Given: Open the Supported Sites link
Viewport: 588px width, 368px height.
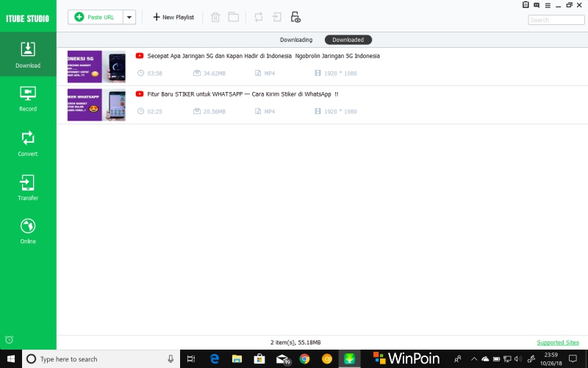Looking at the screenshot, I should click(558, 342).
